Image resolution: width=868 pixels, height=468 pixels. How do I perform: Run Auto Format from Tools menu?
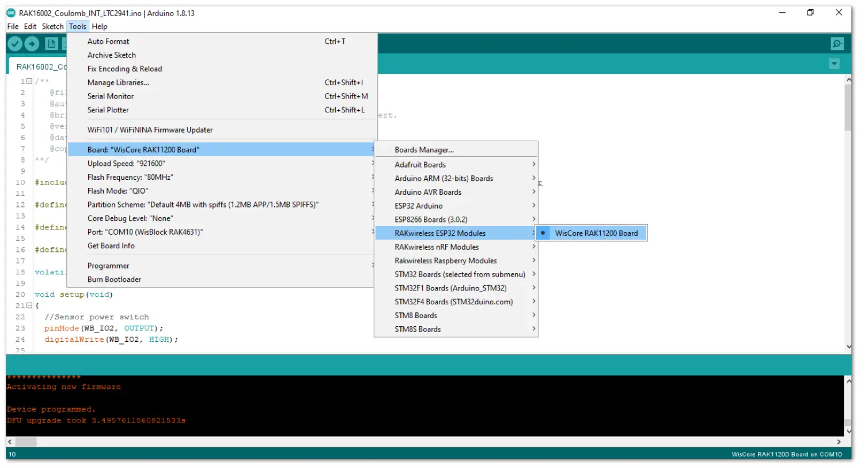[222, 41]
